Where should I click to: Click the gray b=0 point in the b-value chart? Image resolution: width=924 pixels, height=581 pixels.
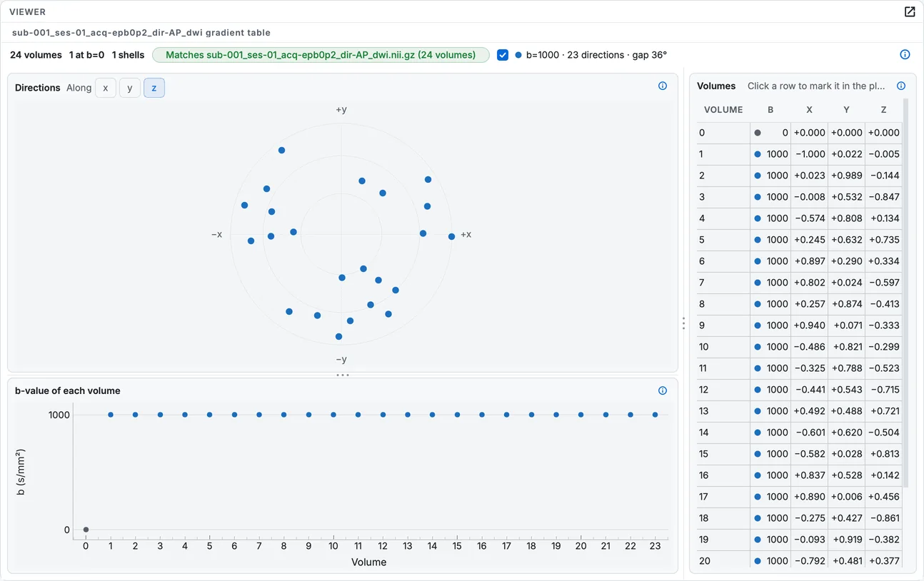86,530
